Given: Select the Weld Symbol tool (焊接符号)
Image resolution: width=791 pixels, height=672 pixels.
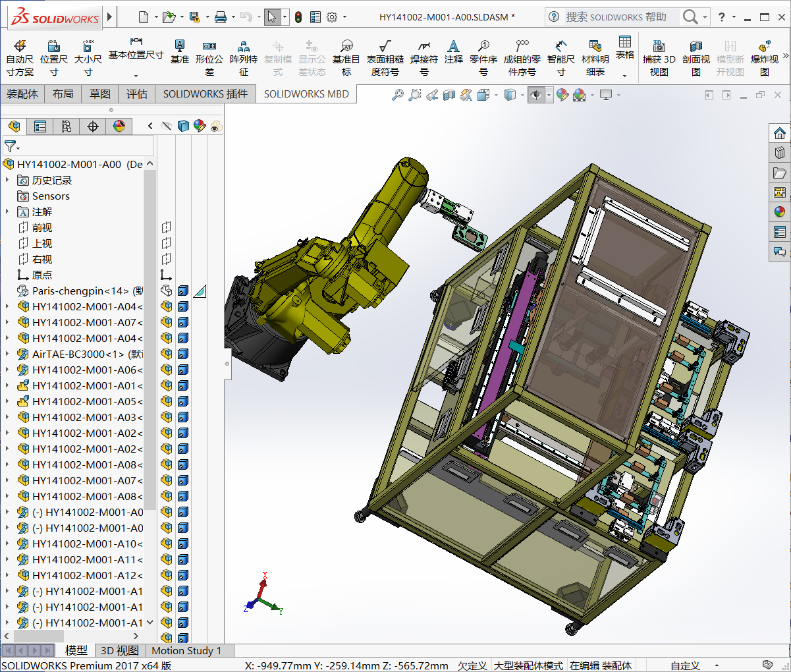Looking at the screenshot, I should coord(424,57).
